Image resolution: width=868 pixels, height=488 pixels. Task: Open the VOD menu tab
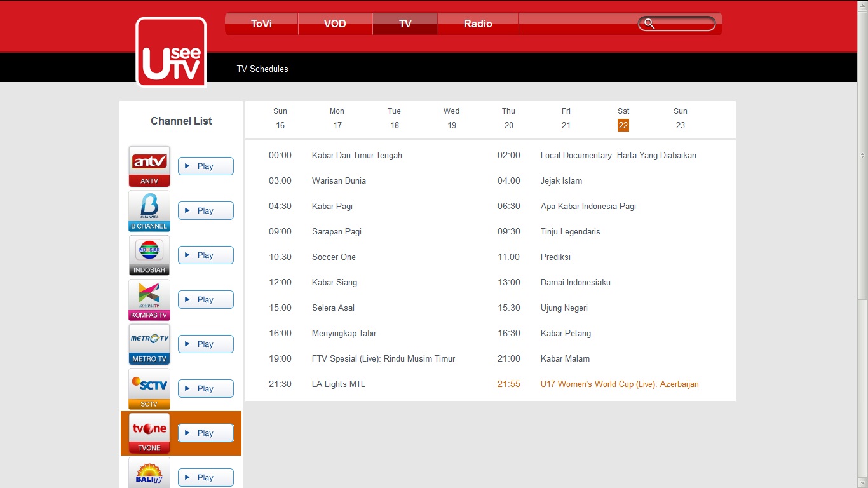(x=335, y=24)
